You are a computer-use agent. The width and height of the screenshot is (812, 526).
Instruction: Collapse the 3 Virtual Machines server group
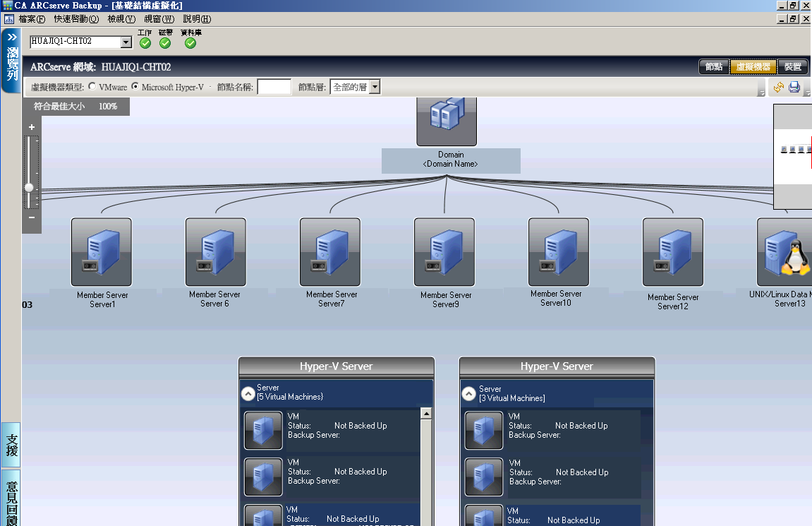tap(469, 393)
